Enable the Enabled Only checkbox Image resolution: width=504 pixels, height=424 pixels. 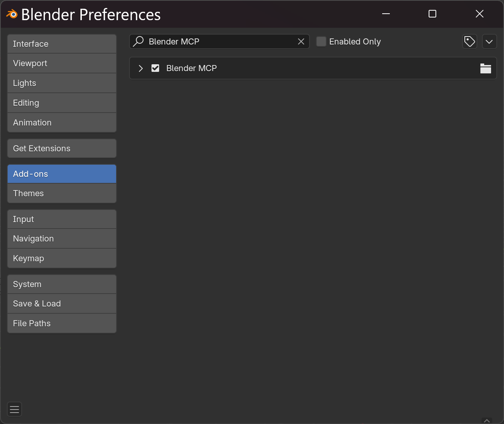321,41
